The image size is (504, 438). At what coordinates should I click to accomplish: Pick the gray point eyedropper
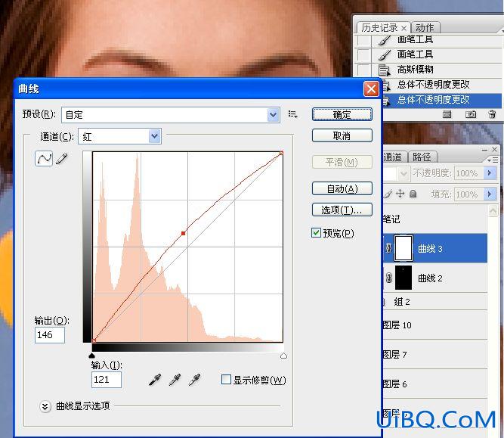click(175, 380)
